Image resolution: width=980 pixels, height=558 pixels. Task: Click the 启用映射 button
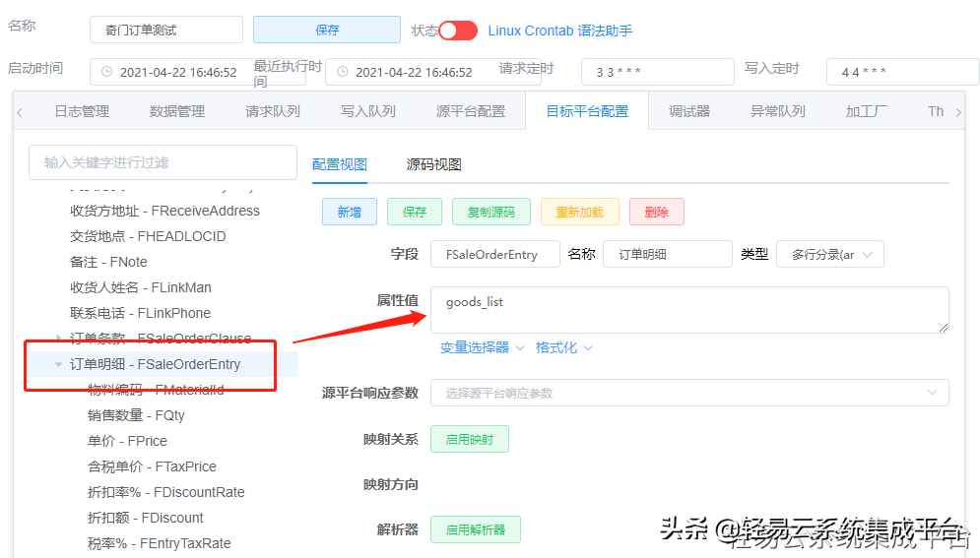point(470,439)
